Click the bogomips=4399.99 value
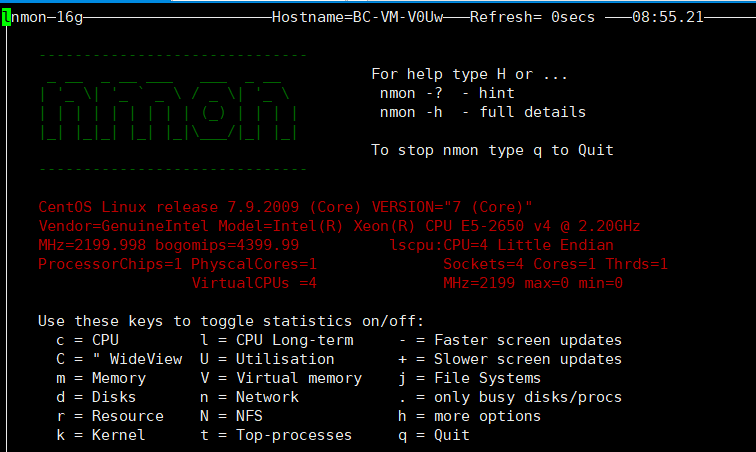Screen dimensions: 756x452 pos(227,245)
